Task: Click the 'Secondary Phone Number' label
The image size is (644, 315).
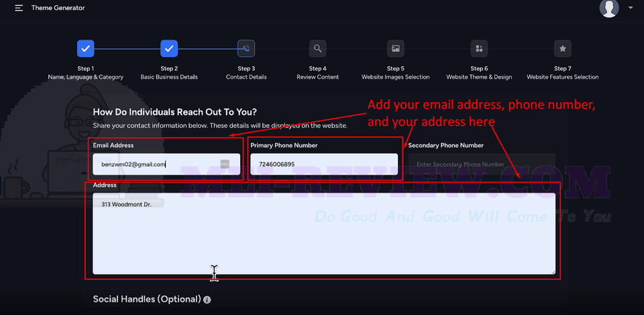Action: coord(445,145)
